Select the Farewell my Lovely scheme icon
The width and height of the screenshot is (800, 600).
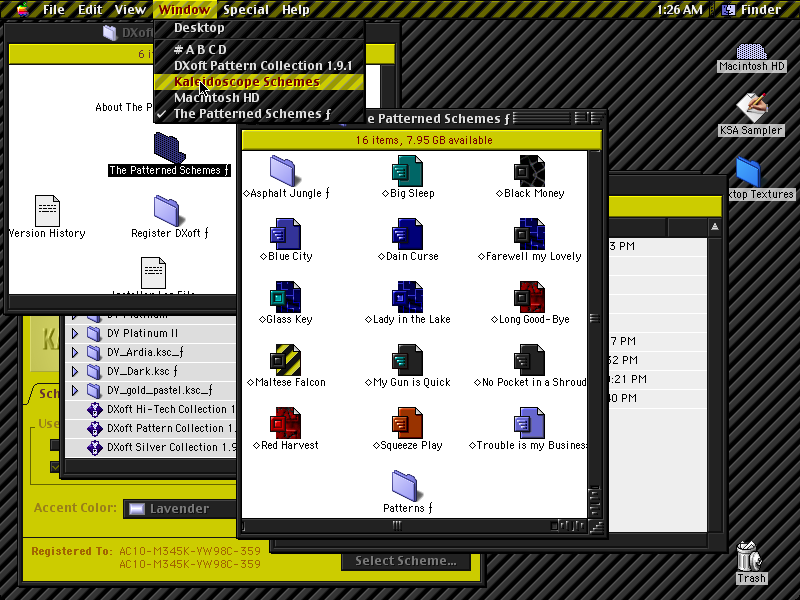pos(529,234)
